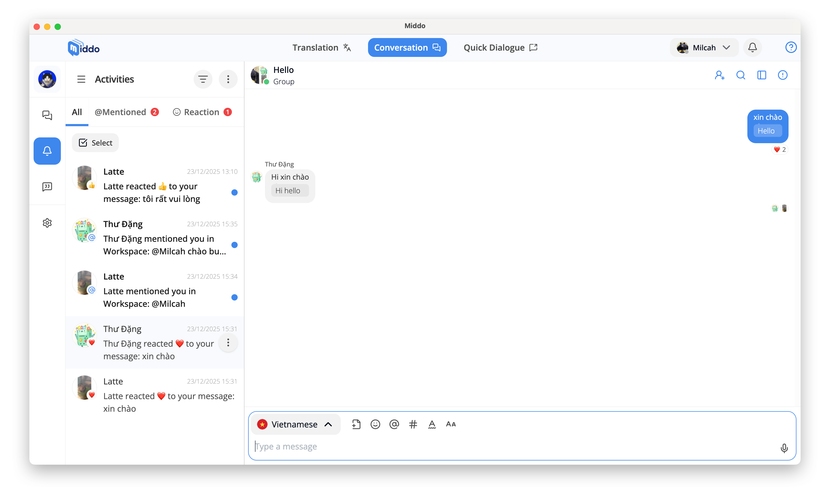Click the add member icon in chat header
The image size is (830, 504).
pos(719,75)
